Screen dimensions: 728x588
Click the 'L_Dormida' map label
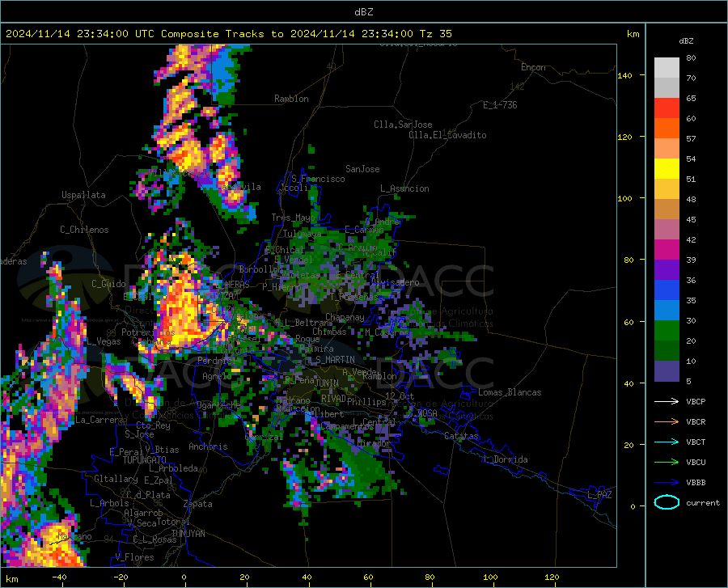[x=506, y=459]
